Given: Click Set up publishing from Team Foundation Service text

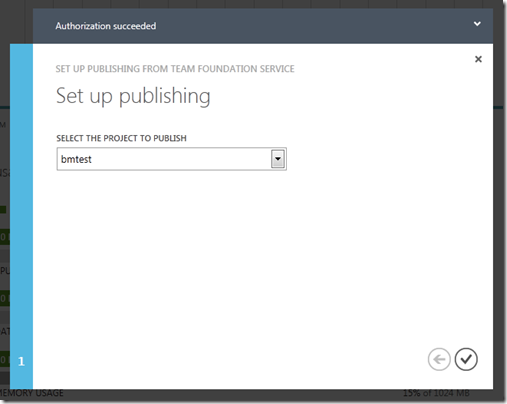Looking at the screenshot, I should pos(175,69).
